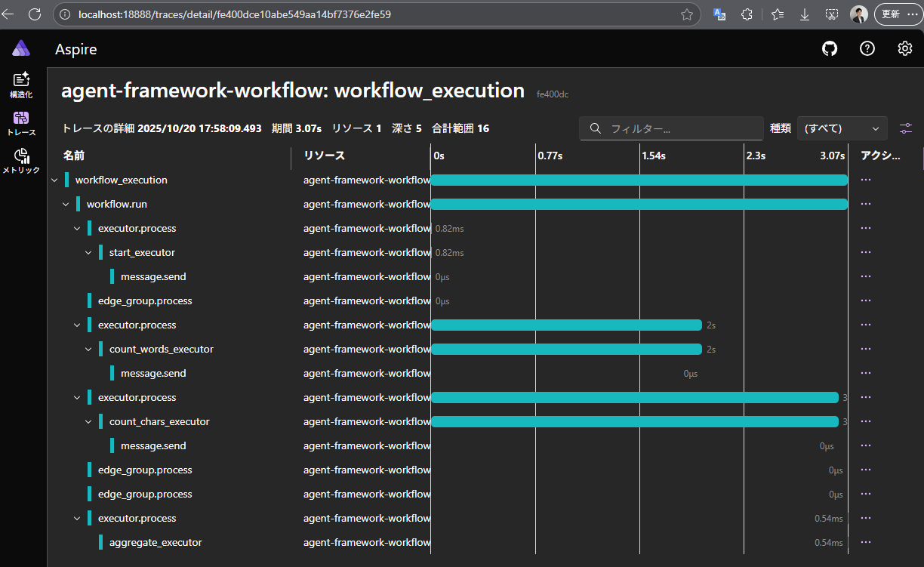Click the start_executor span name
The image size is (924, 567).
[142, 253]
